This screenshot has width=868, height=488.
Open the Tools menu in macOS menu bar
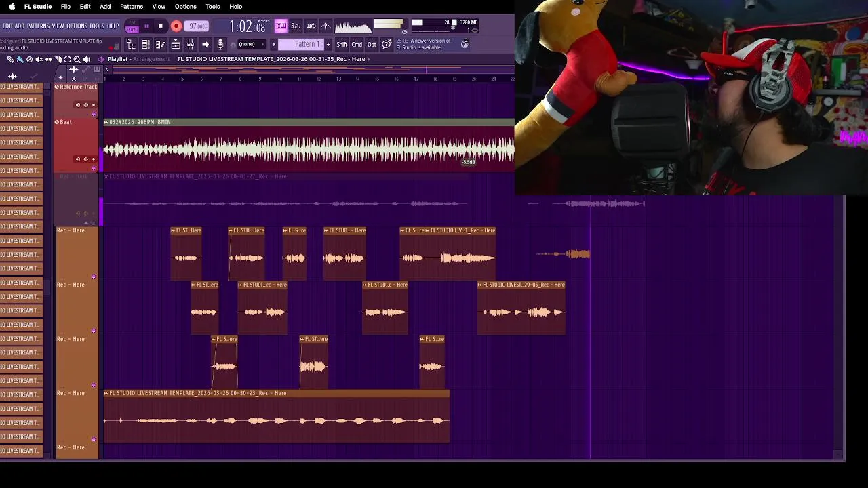pyautogui.click(x=213, y=7)
